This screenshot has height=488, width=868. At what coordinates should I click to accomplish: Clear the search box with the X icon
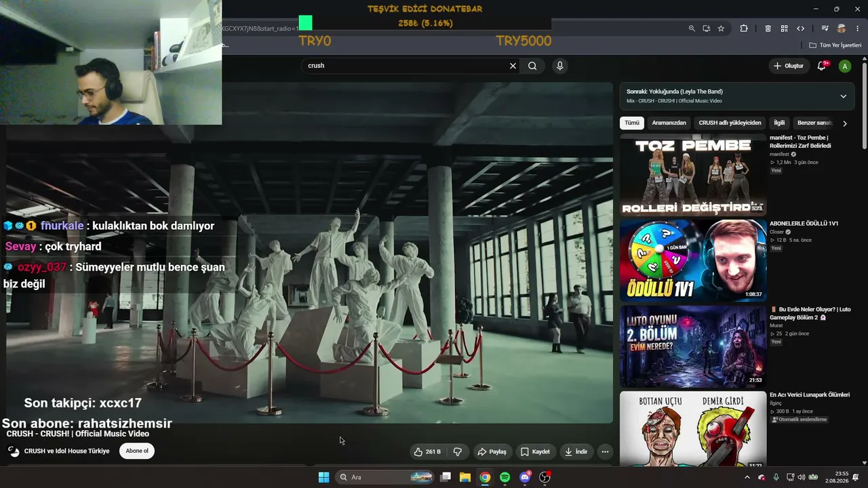tap(513, 66)
